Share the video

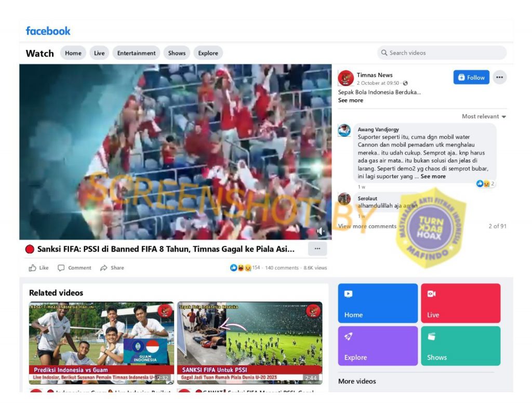pos(112,268)
